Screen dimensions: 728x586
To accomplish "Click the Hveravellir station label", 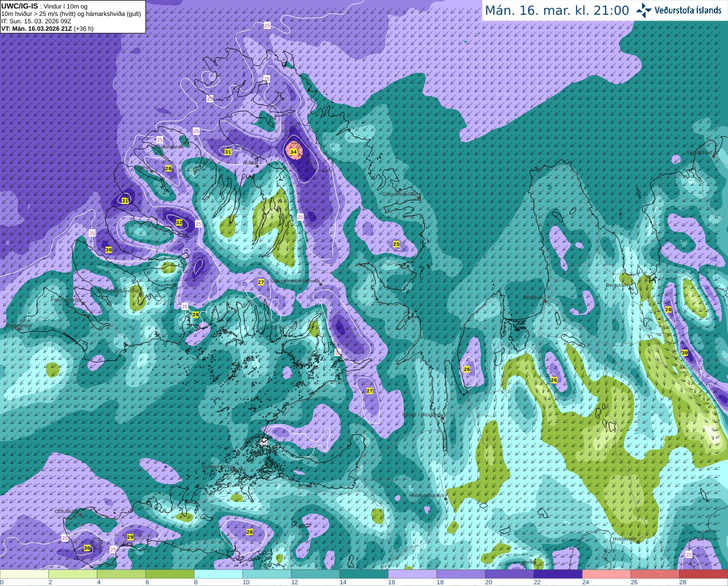I will 624,539.
